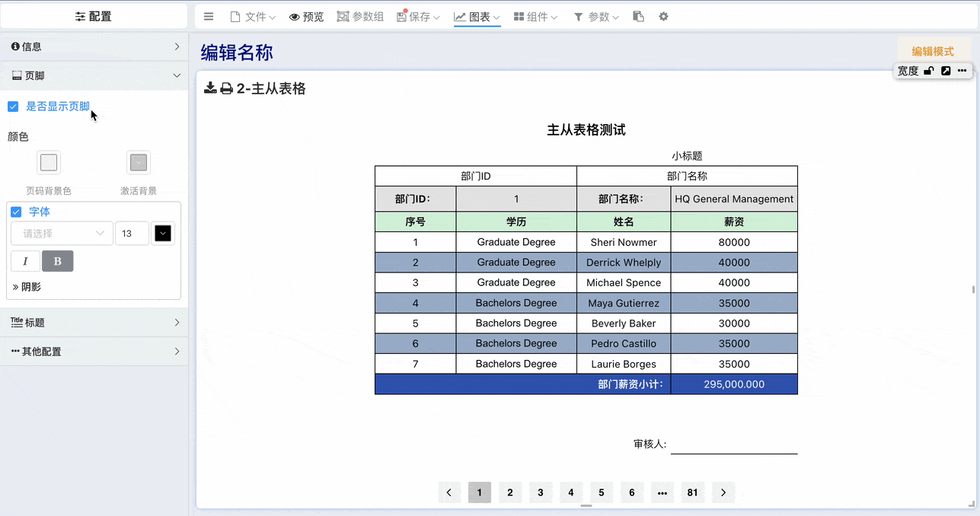Click the 参数组 toolbar item

[x=360, y=17]
